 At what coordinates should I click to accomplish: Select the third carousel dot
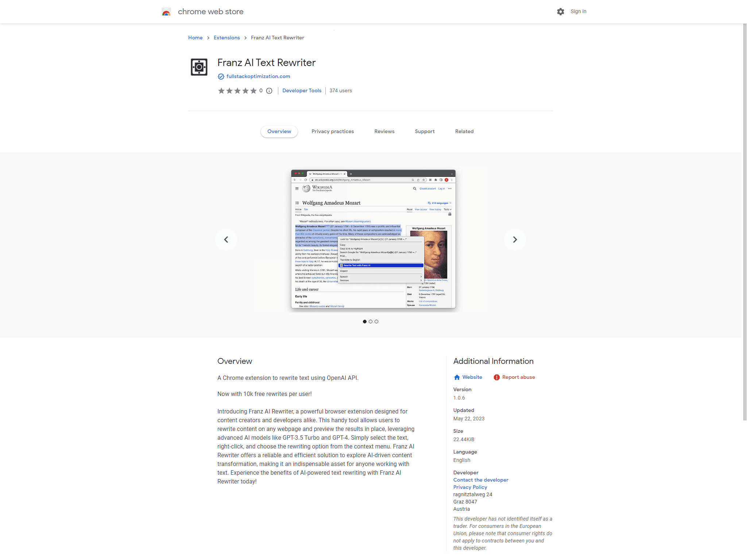pyautogui.click(x=376, y=322)
